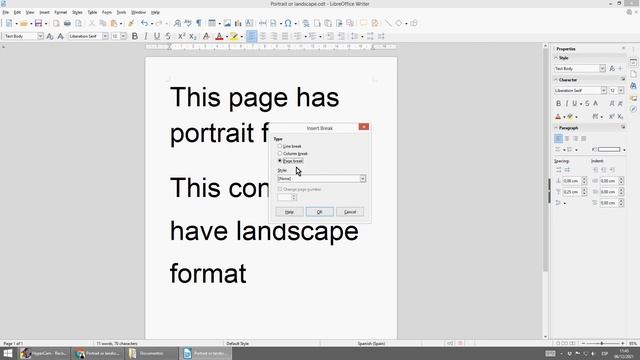Click the Superscript icon in formatting toolbar

tap(182, 36)
